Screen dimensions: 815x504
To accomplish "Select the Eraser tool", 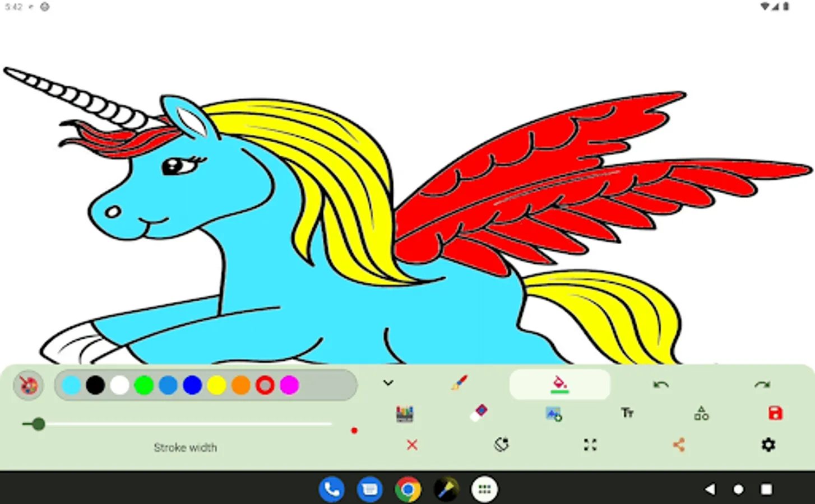I will tap(480, 413).
